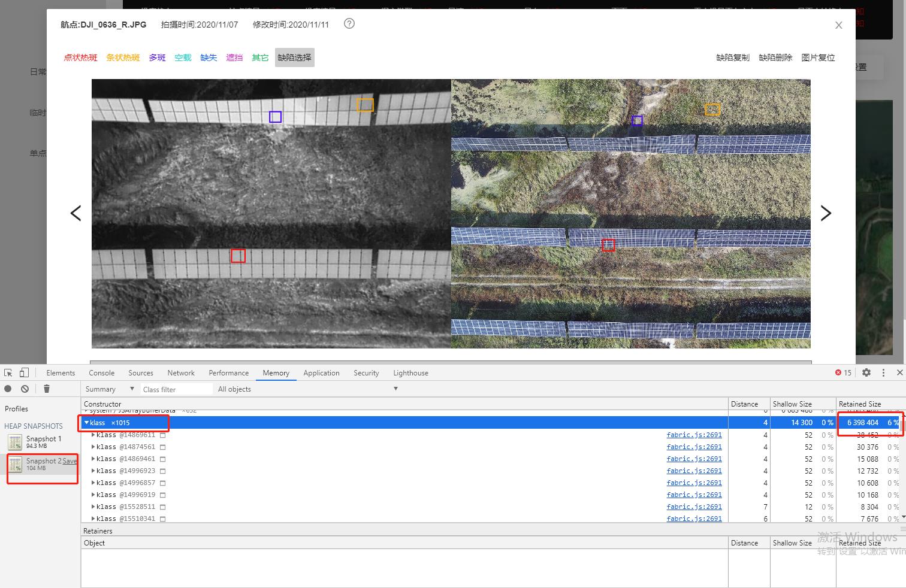
Task: Take a new heap snapshot with record button
Action: tap(8, 389)
